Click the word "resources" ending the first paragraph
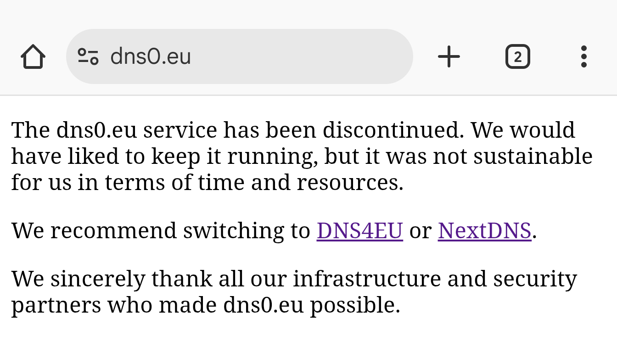Screen dimensions: 617x364 (x=348, y=182)
